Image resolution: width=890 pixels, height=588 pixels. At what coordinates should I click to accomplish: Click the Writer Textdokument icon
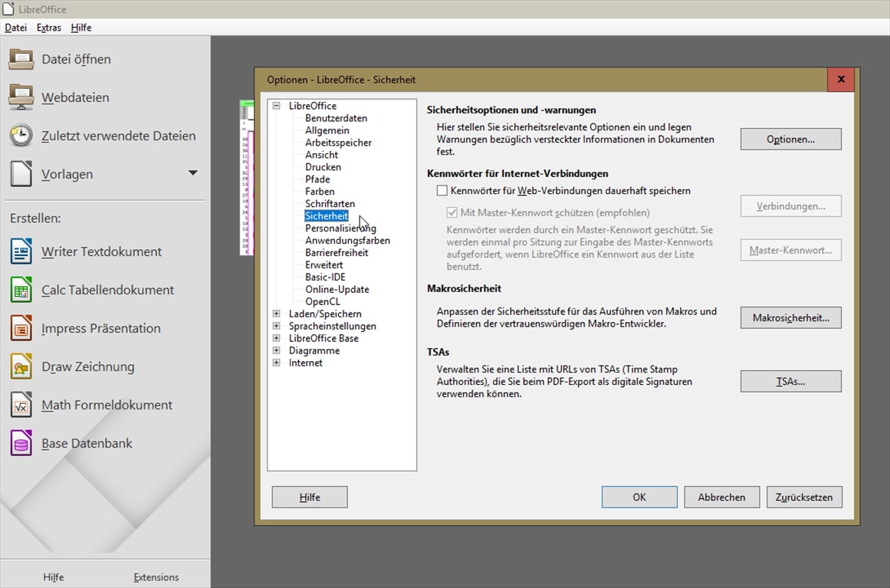point(21,251)
